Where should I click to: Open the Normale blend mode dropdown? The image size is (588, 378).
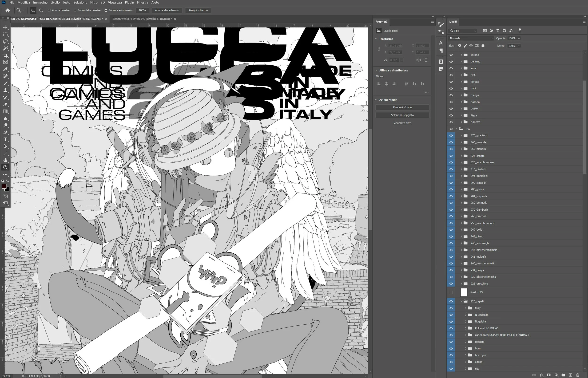click(471, 38)
